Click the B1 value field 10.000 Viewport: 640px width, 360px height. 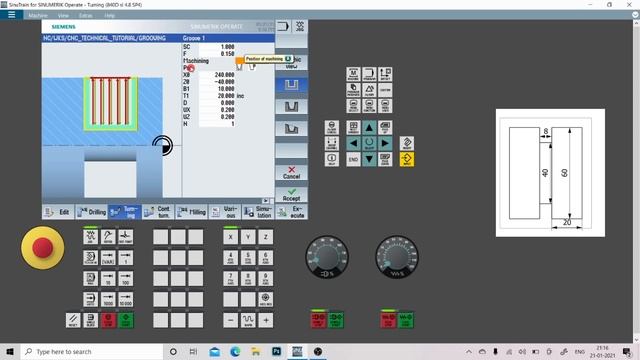tap(217, 89)
